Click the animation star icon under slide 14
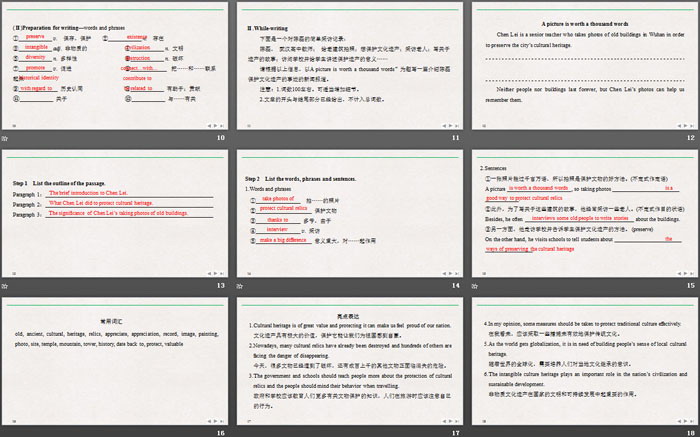Image resolution: width=700 pixels, height=437 pixels. click(240, 285)
